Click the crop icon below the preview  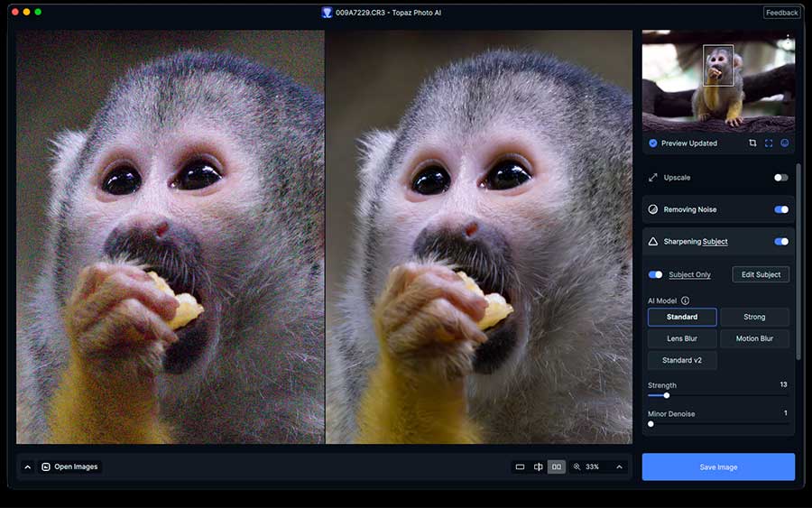click(x=752, y=143)
